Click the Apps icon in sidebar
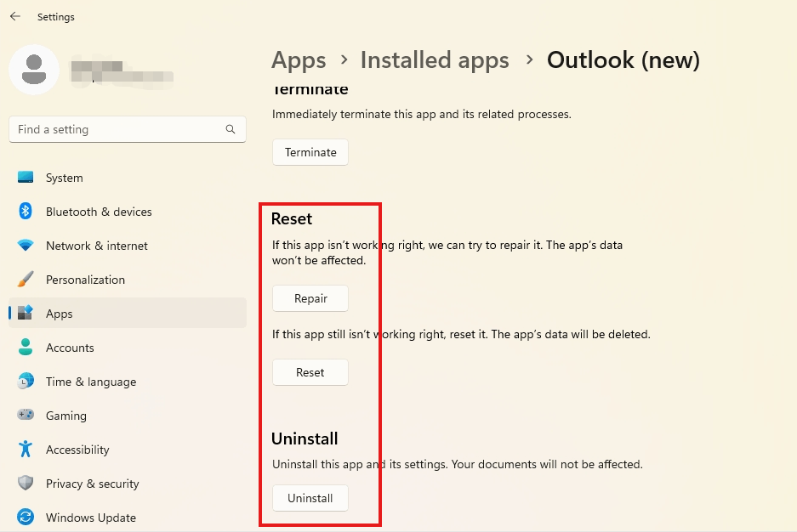 pyautogui.click(x=26, y=313)
